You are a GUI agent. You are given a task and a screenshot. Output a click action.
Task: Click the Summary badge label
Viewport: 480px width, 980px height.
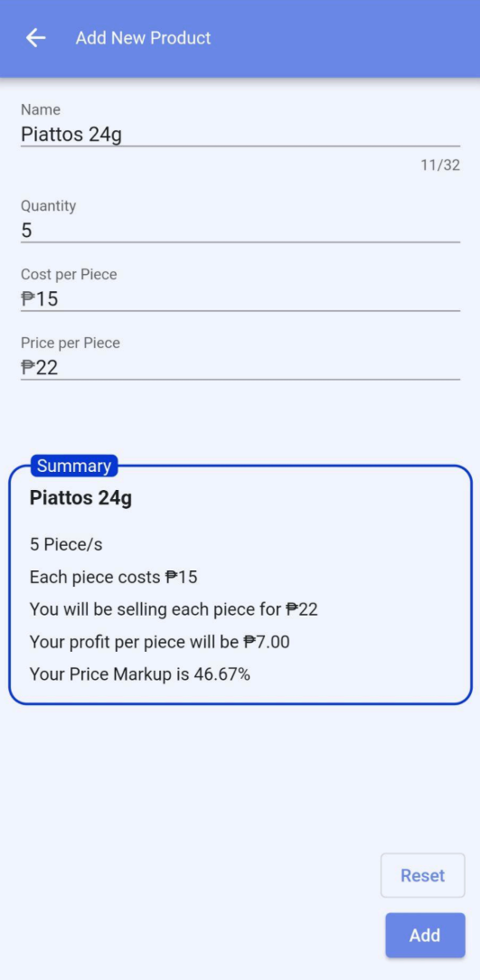(x=74, y=466)
